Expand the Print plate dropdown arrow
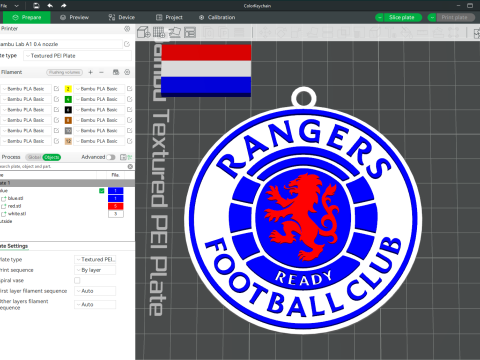The width and height of the screenshot is (480, 360). coord(432,17)
